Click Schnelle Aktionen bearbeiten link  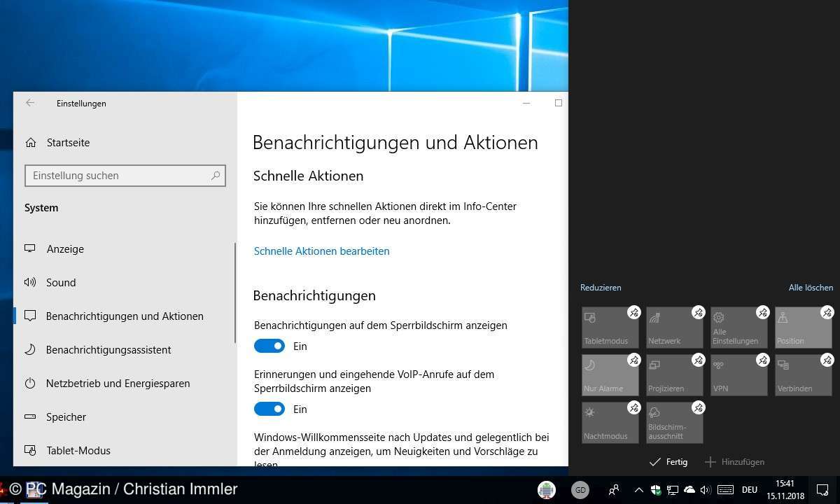point(321,251)
